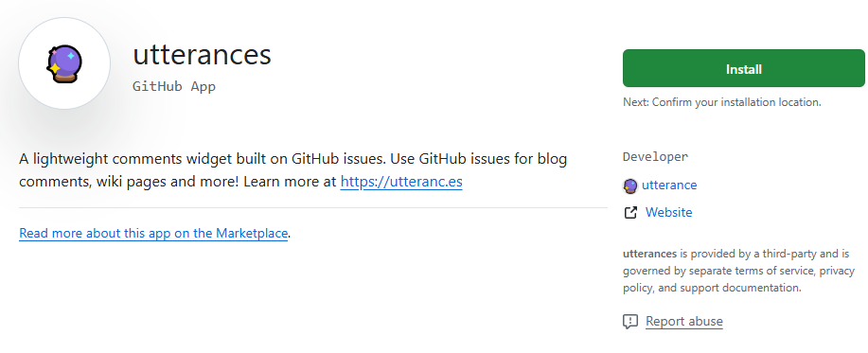Click the bold utterances word in disclaimer

(x=650, y=254)
